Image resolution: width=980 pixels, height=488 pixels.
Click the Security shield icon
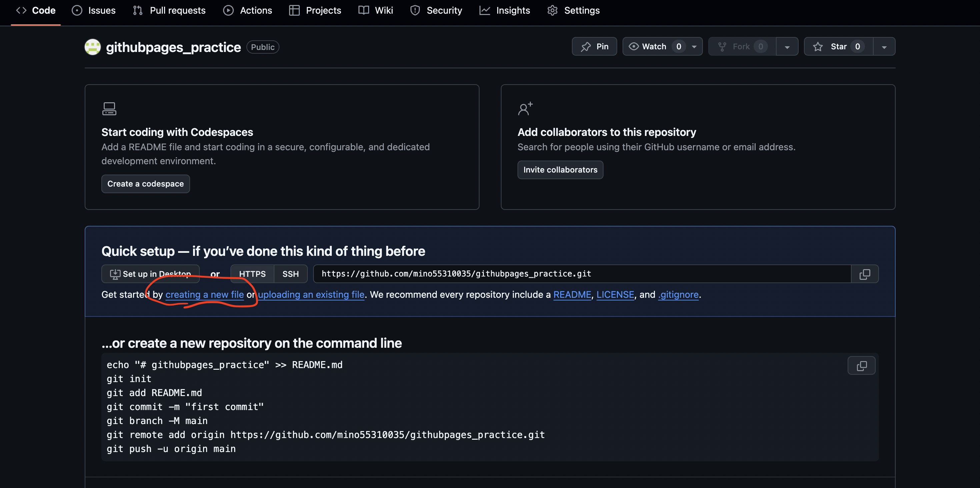click(415, 10)
